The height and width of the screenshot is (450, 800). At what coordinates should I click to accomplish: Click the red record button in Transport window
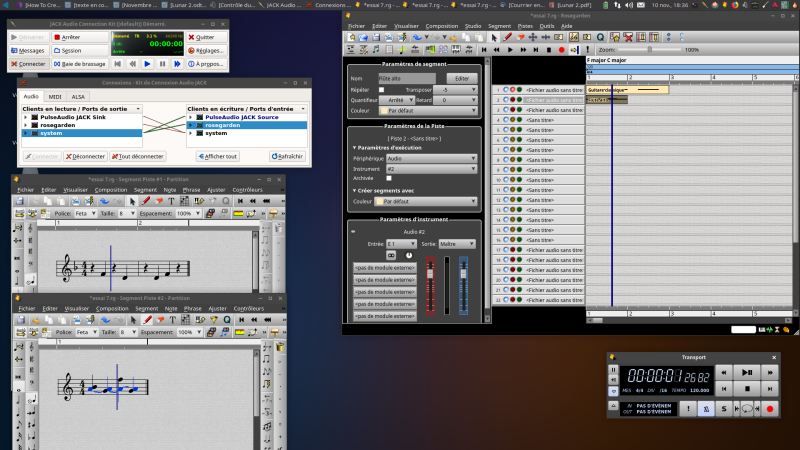[x=771, y=407]
